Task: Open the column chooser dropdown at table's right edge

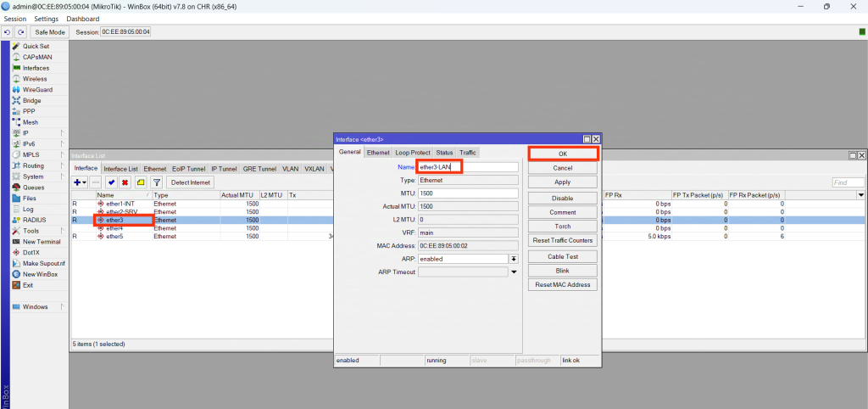Action: 861,195
